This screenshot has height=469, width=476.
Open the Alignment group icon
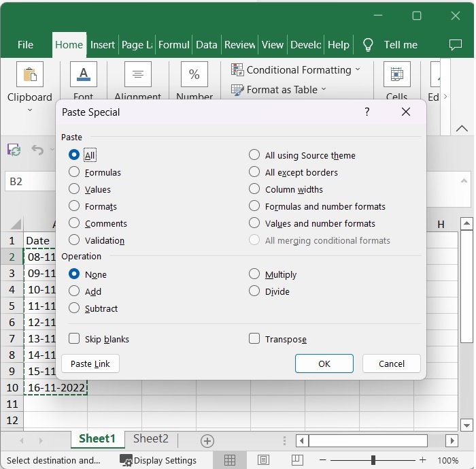[x=137, y=75]
